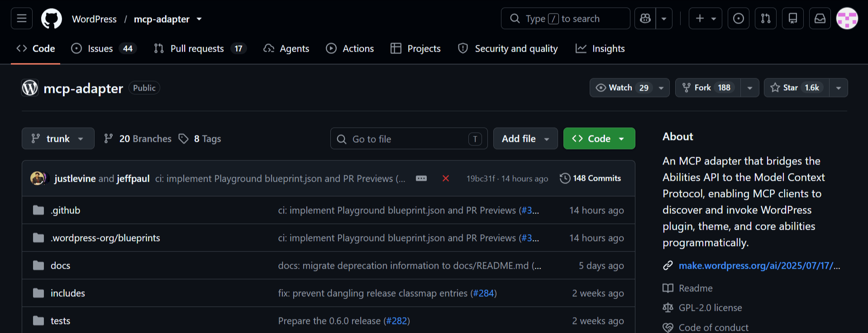This screenshot has width=868, height=333.
Task: Open latest commit hash 19bc31f
Action: pos(481,179)
